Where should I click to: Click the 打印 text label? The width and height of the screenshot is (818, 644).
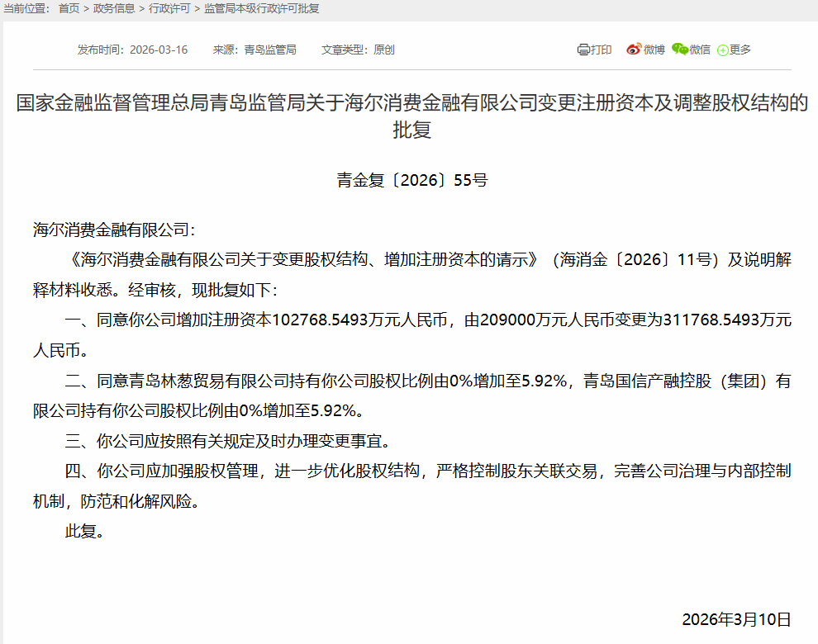(602, 50)
